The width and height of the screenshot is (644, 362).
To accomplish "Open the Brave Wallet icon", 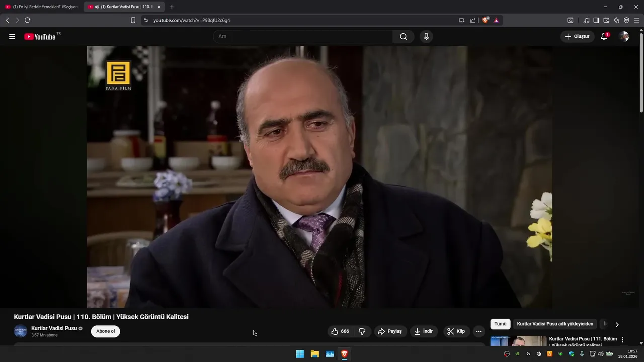I will (606, 20).
